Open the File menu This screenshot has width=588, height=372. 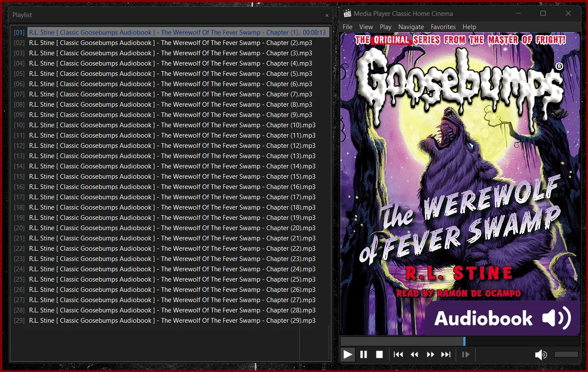(347, 27)
